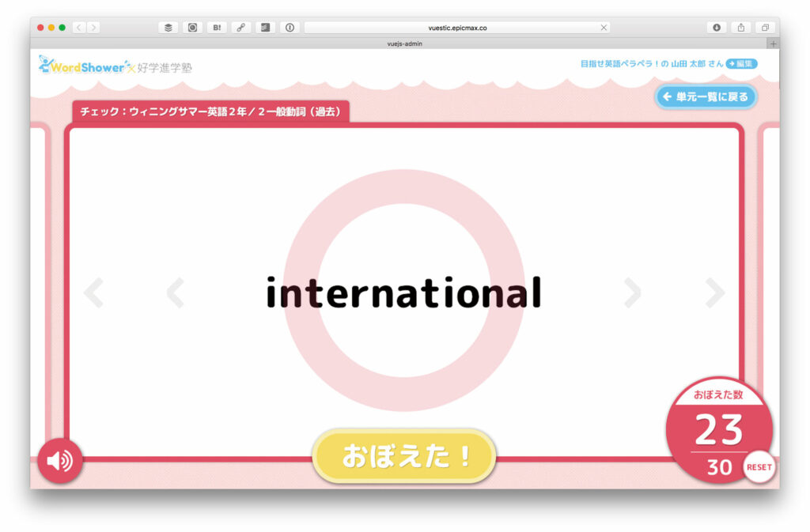Click the Safari address bar
The height and width of the screenshot is (532, 810).
(457, 28)
